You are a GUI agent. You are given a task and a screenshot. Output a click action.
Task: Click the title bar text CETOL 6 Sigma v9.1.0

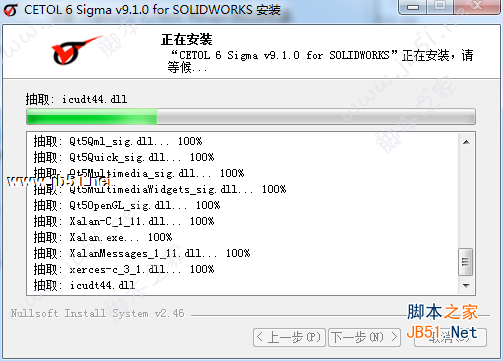click(152, 10)
